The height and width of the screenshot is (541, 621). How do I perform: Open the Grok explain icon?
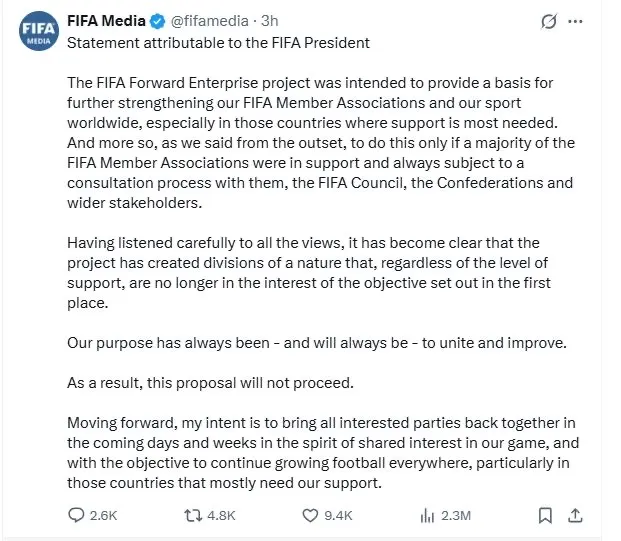[549, 21]
